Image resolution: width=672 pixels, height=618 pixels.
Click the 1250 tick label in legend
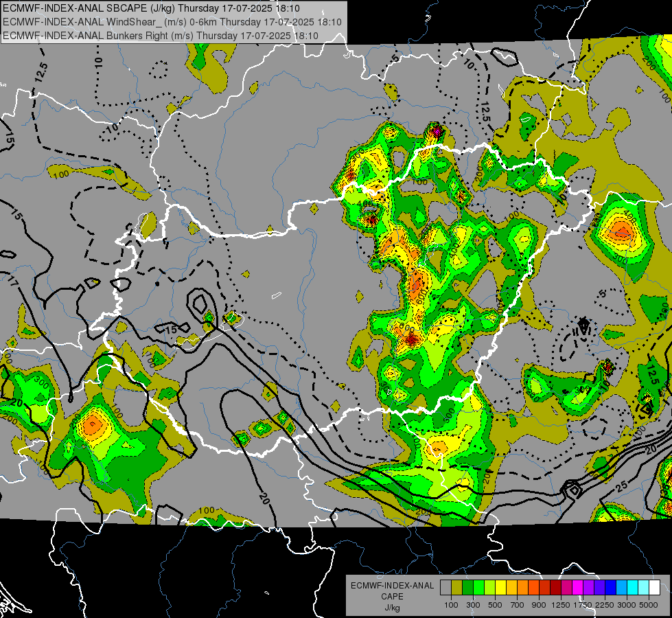pyautogui.click(x=561, y=605)
